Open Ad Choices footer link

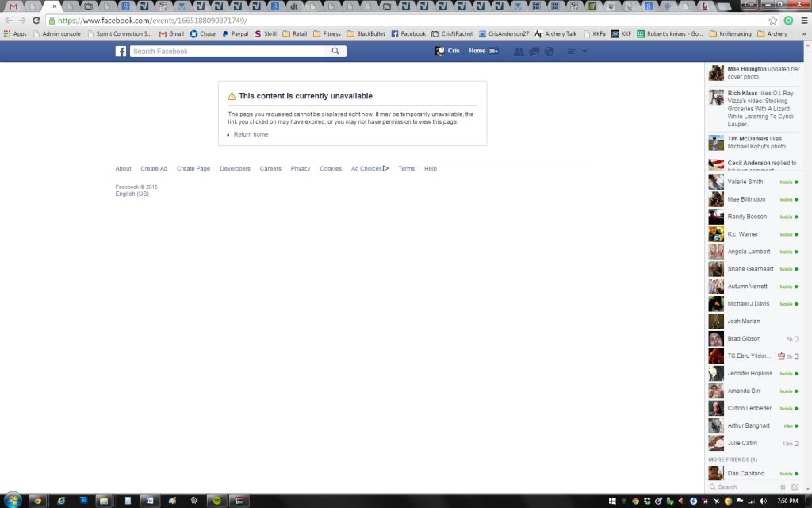click(370, 168)
